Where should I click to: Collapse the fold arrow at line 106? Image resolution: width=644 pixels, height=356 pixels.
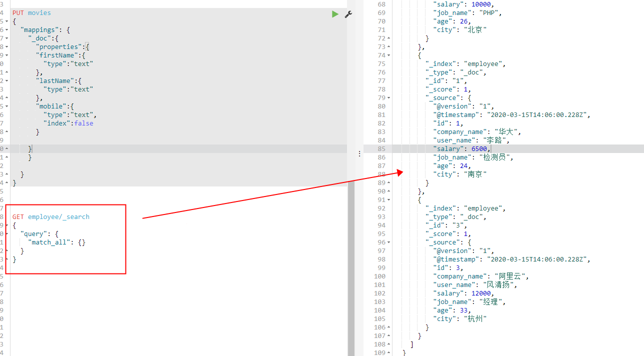tap(387, 327)
